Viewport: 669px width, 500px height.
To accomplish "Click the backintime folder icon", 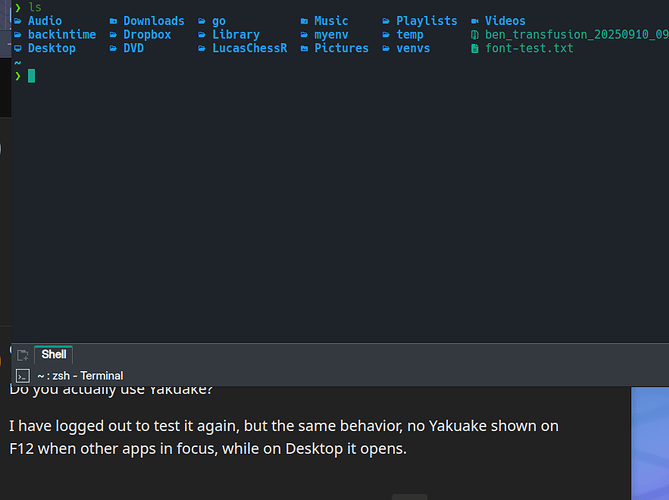I will click(x=18, y=35).
